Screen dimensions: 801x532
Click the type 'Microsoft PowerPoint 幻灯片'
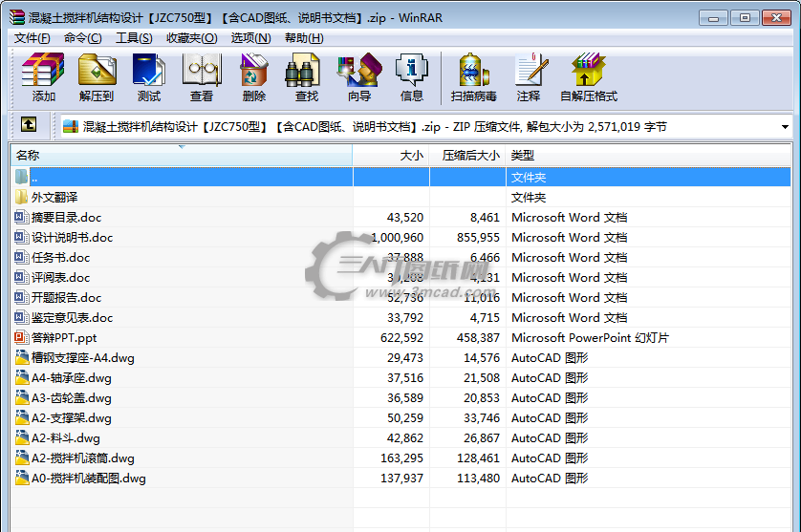click(590, 337)
